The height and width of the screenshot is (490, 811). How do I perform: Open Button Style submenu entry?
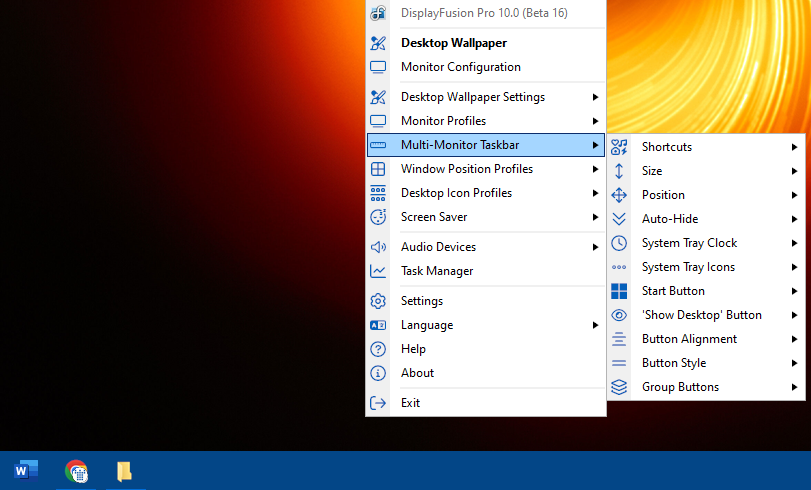[x=706, y=363]
